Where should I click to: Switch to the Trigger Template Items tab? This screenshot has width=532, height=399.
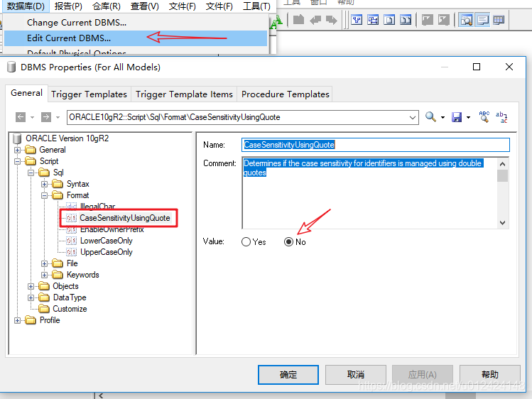[184, 94]
